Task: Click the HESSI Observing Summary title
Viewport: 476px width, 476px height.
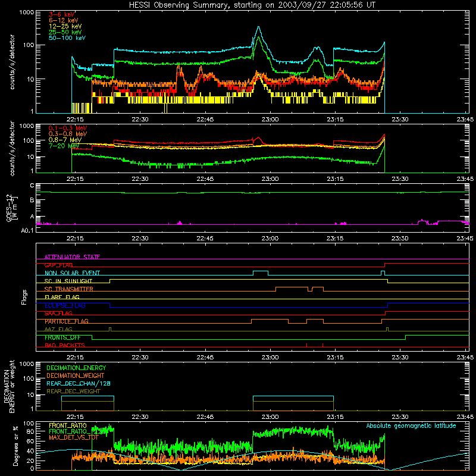Action: [x=252, y=5]
